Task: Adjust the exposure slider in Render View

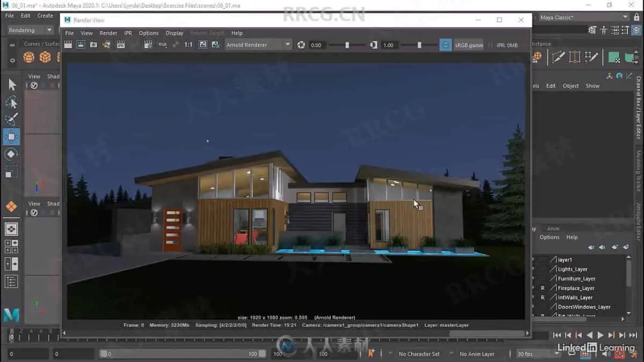Action: pyautogui.click(x=347, y=45)
